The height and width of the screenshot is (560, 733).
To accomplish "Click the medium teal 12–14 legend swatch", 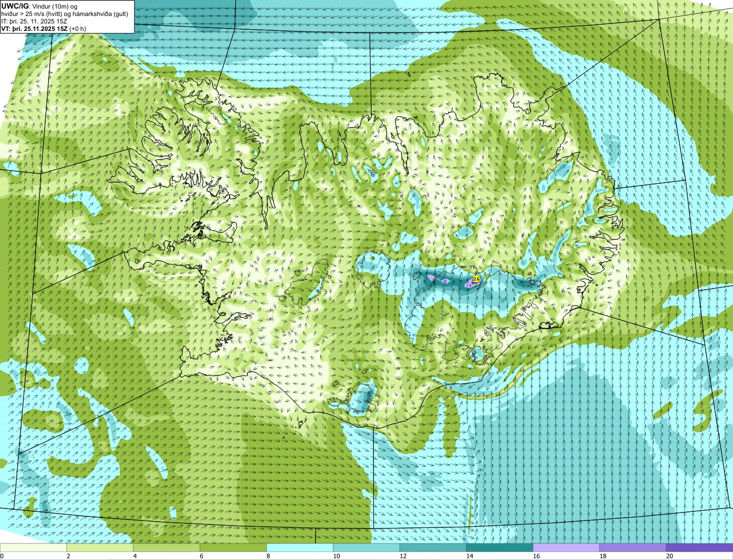I will (x=433, y=547).
